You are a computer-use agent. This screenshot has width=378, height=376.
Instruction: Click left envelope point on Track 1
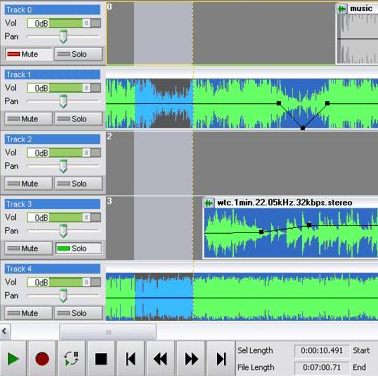point(279,103)
